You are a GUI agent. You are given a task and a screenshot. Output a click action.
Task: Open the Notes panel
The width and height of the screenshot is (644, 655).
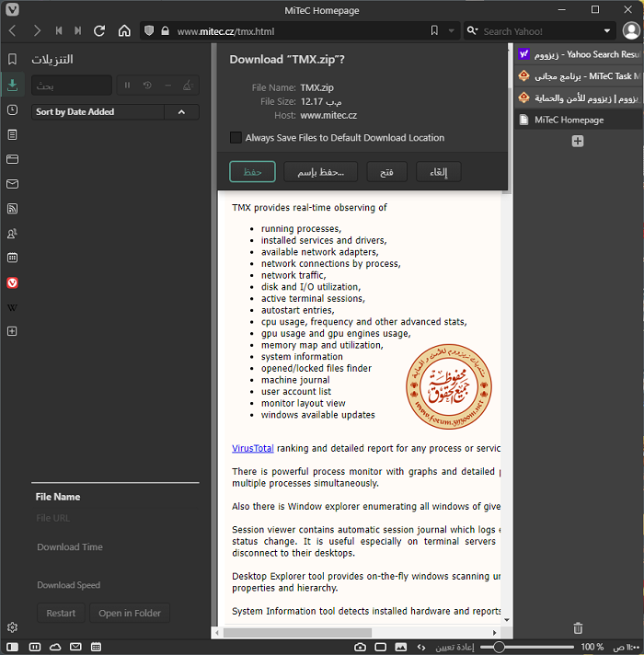click(13, 134)
